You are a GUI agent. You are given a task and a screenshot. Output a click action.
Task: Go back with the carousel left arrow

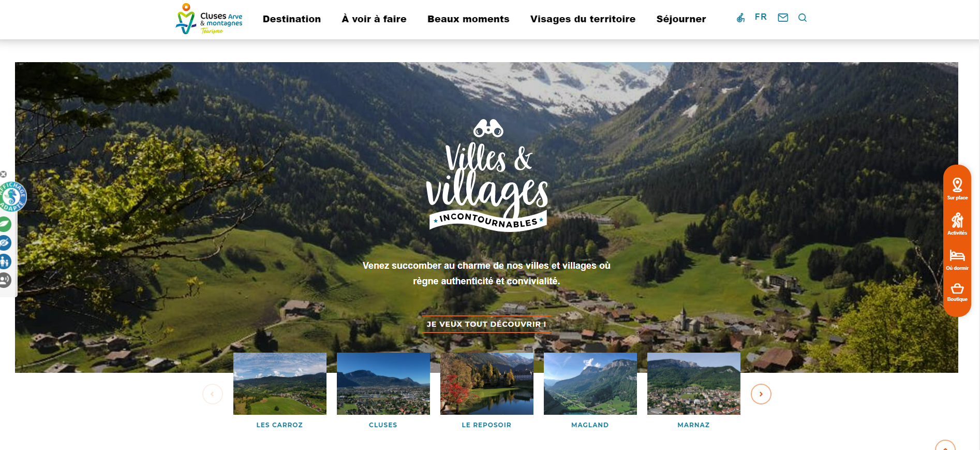(x=212, y=394)
